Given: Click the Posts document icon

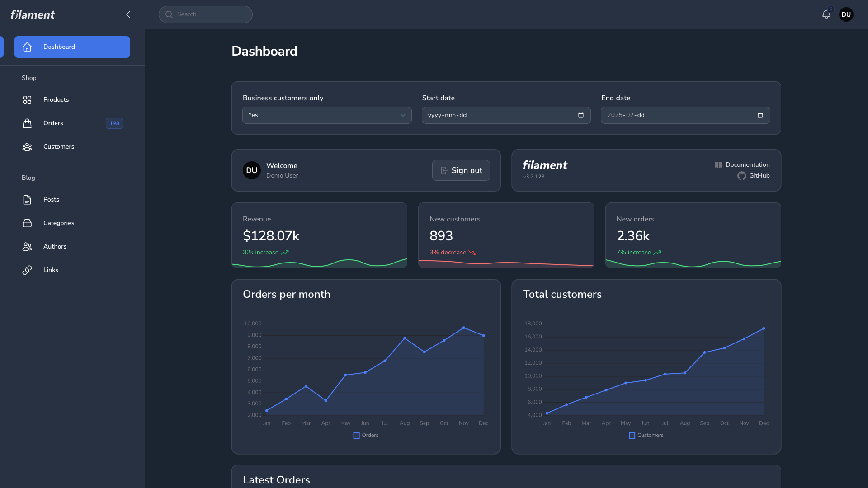Looking at the screenshot, I should (27, 200).
